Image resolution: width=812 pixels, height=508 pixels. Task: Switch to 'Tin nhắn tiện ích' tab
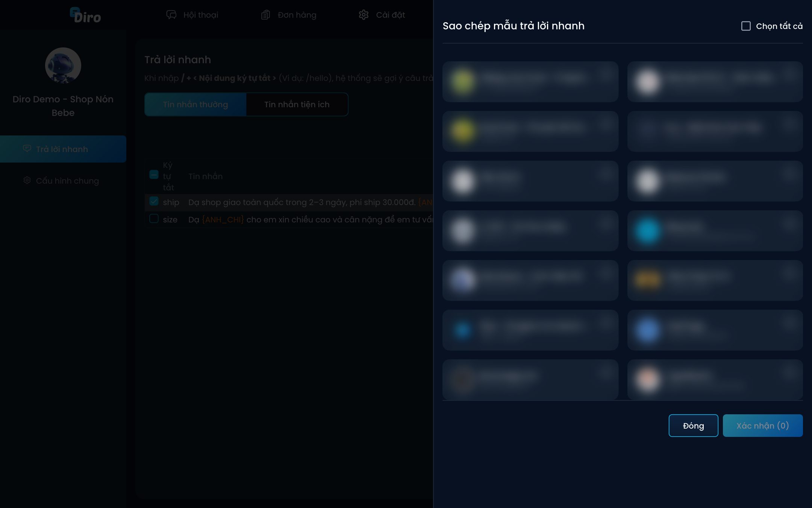[297, 105]
